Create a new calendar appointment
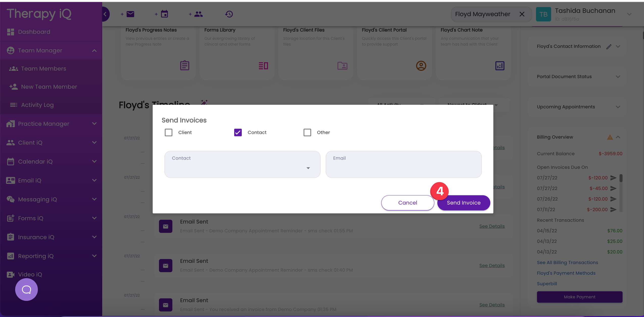 pyautogui.click(x=164, y=14)
